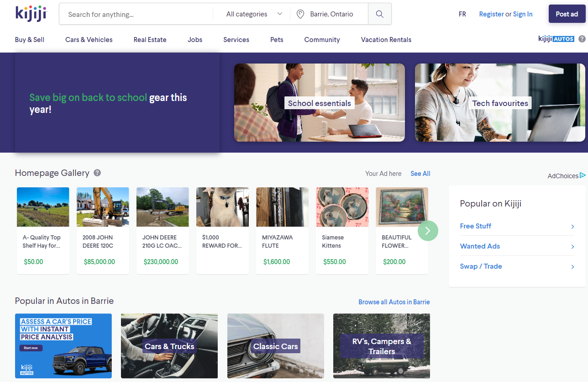The image size is (588, 382).
Task: Advance the gallery with the green arrow
Action: tap(428, 230)
